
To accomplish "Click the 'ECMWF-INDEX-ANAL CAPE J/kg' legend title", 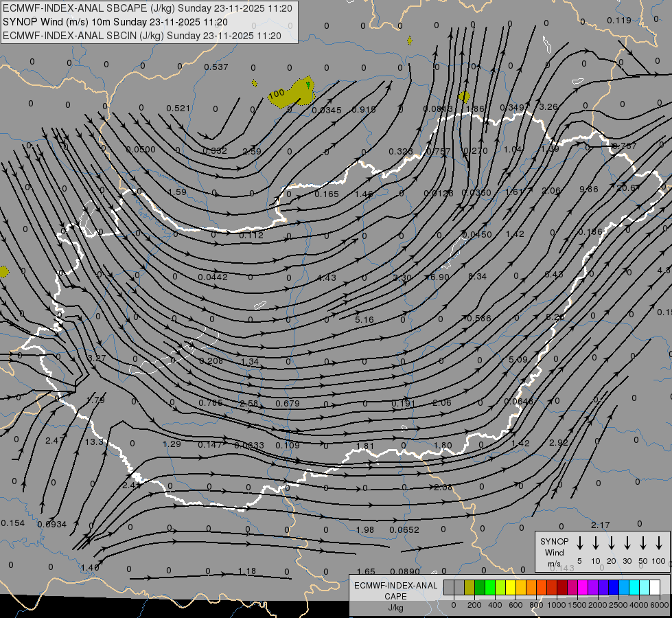I will pos(395,596).
